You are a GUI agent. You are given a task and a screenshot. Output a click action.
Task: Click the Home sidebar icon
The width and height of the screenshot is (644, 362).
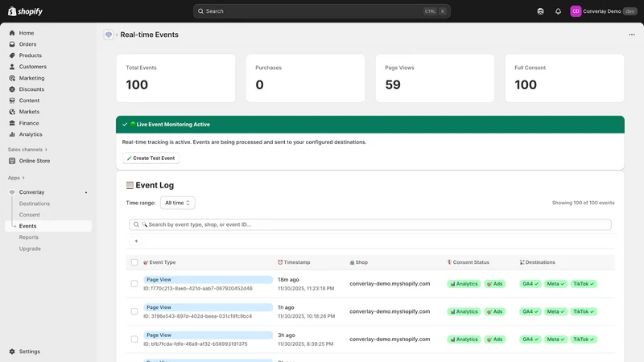point(12,33)
